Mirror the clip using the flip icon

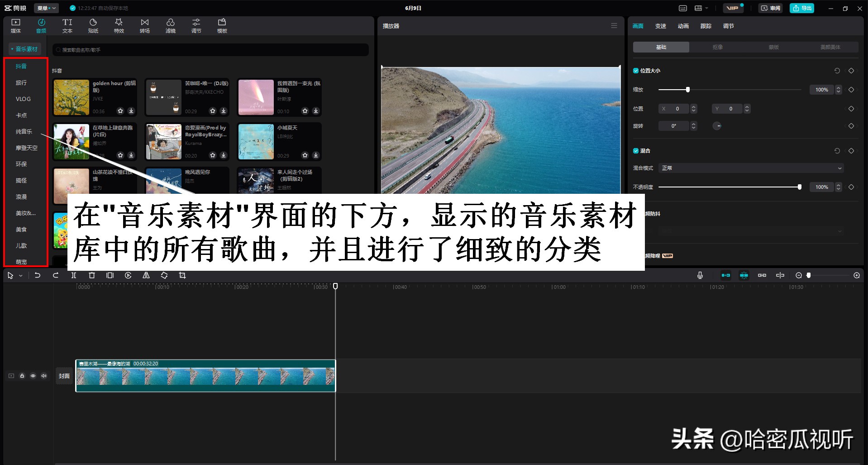[x=146, y=275]
